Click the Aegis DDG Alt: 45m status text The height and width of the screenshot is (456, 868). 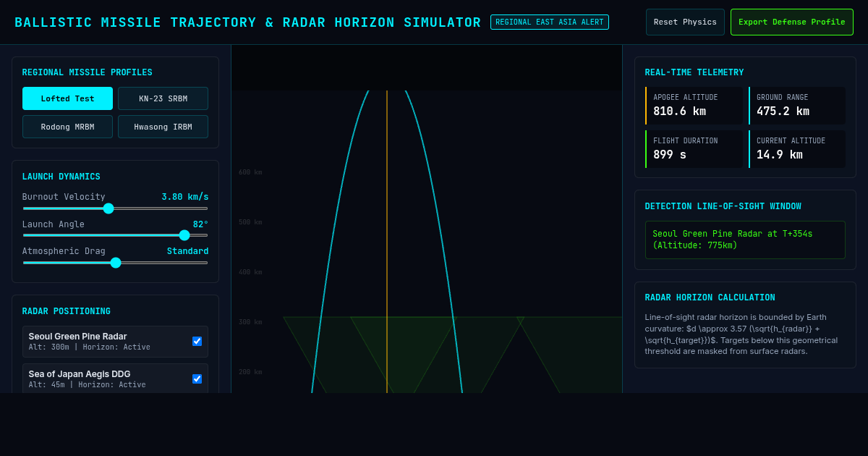pyautogui.click(x=87, y=385)
